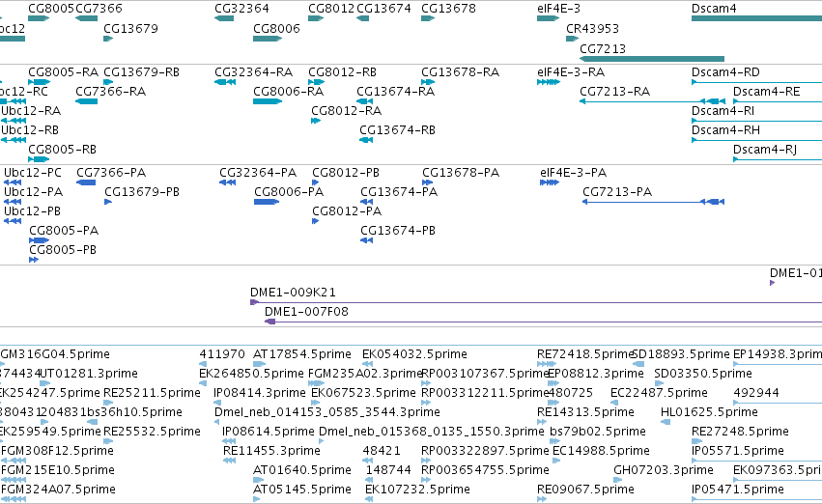
Task: Select the eIF4E-3-PA protein label
Action: point(574,173)
